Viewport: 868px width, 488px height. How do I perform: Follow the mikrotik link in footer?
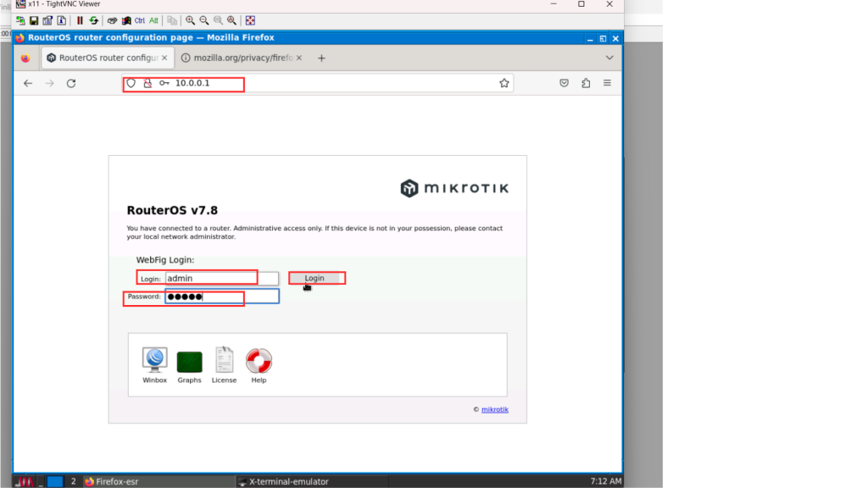coord(495,409)
